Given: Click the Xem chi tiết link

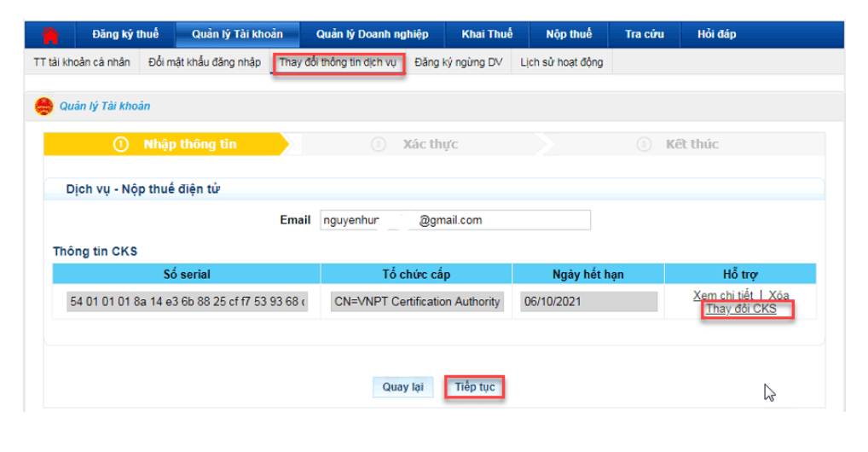Looking at the screenshot, I should click(x=722, y=295).
